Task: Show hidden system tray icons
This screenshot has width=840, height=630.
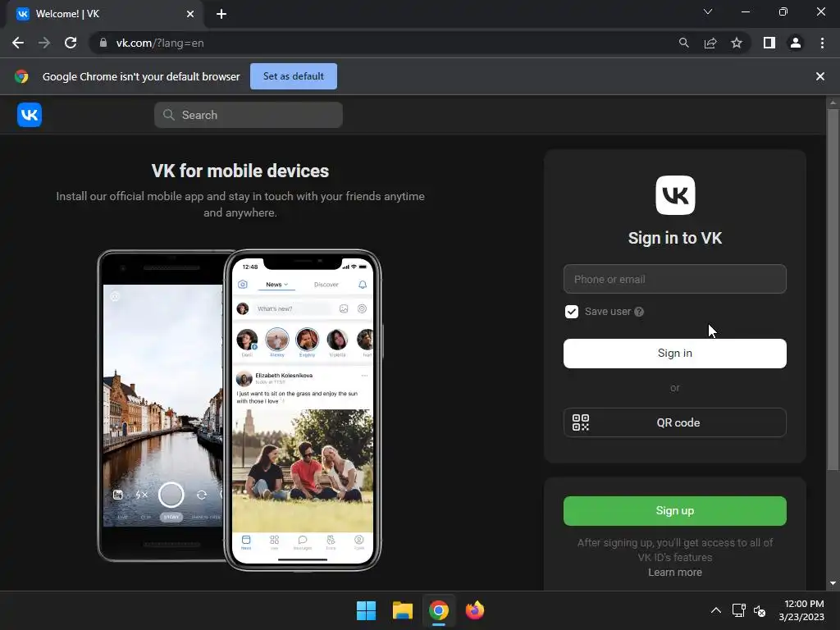Action: click(715, 610)
